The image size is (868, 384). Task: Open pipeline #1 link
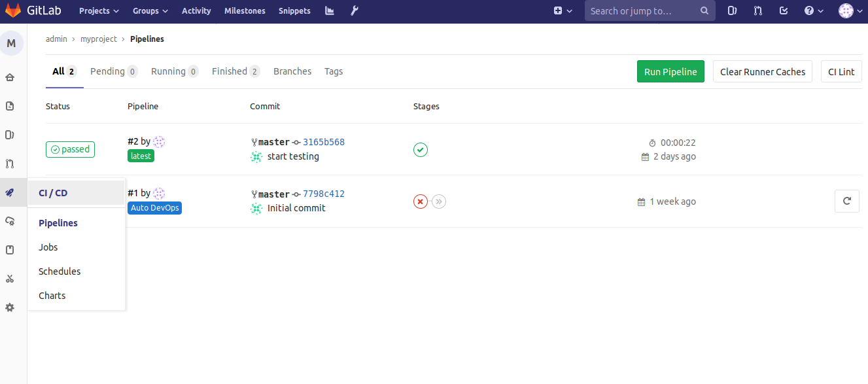(x=133, y=193)
